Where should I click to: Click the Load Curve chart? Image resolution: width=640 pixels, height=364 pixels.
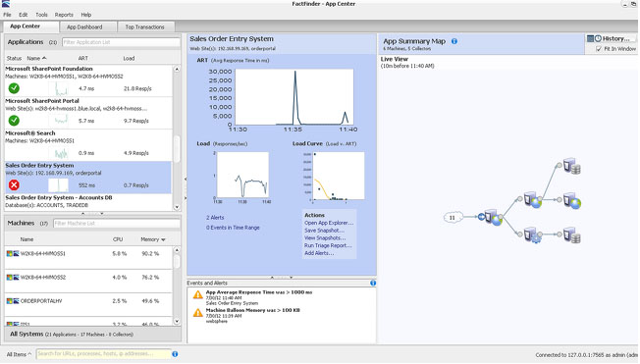[339, 176]
